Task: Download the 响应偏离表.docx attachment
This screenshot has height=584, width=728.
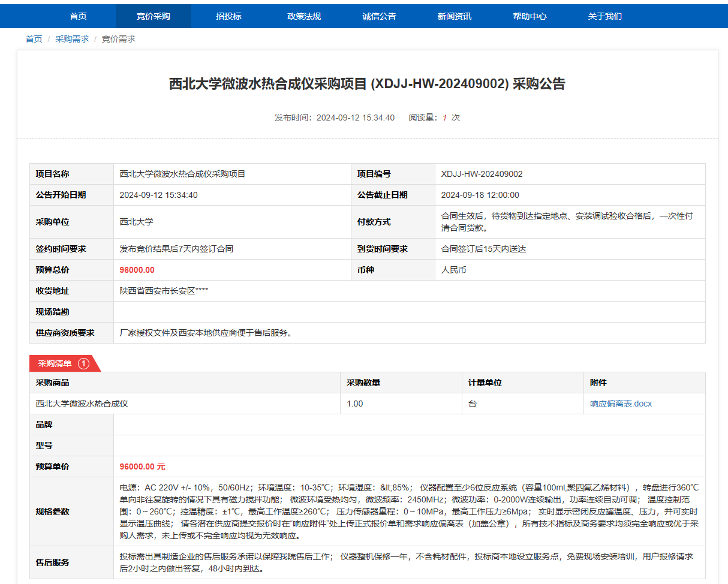Action: tap(621, 404)
